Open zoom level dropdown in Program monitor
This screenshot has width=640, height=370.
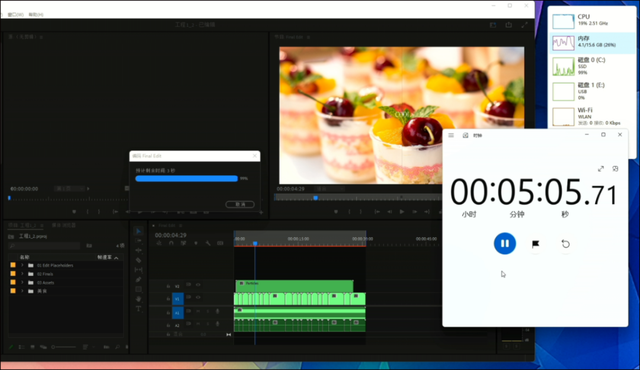point(330,189)
